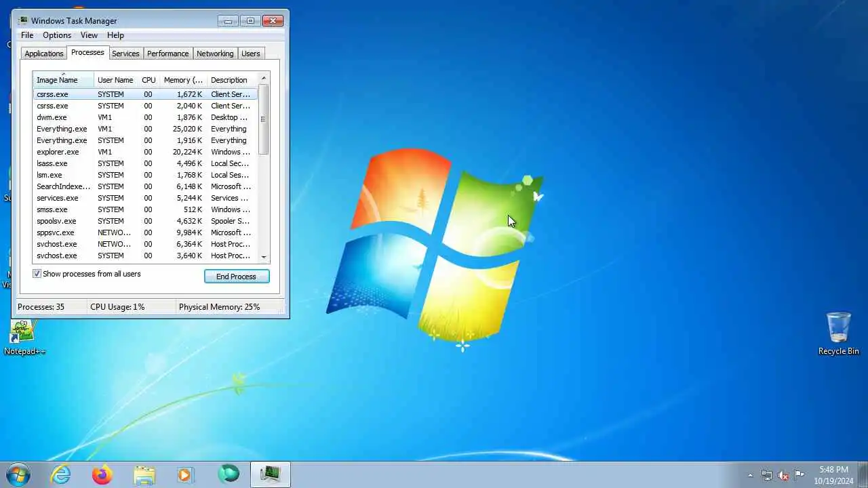Open the Help menu
Screen dimensions: 868x488
tap(115, 35)
